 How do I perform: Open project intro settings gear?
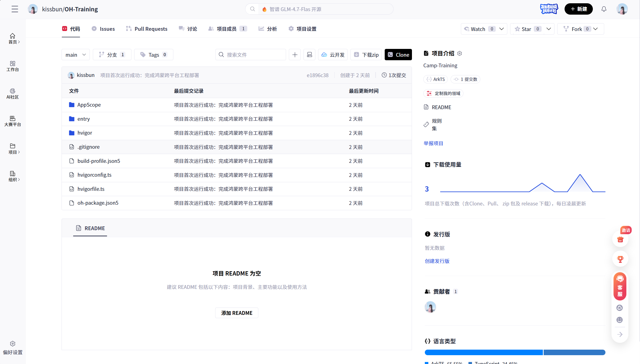point(460,53)
